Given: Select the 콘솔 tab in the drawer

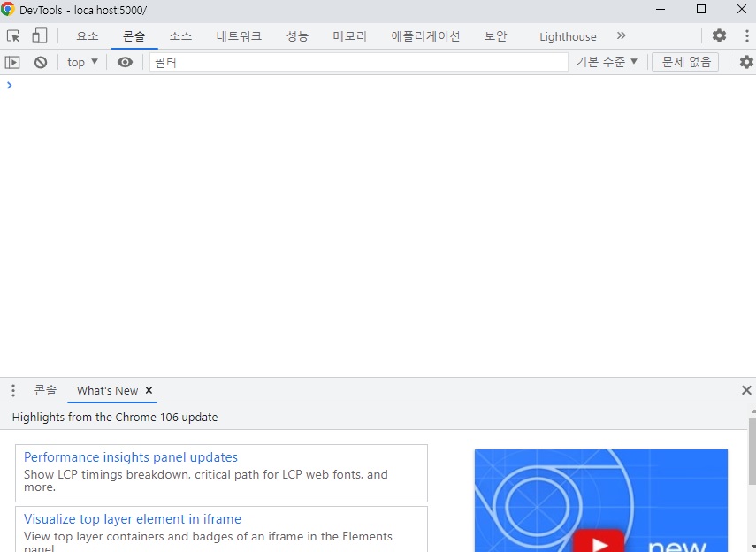Looking at the screenshot, I should point(45,390).
